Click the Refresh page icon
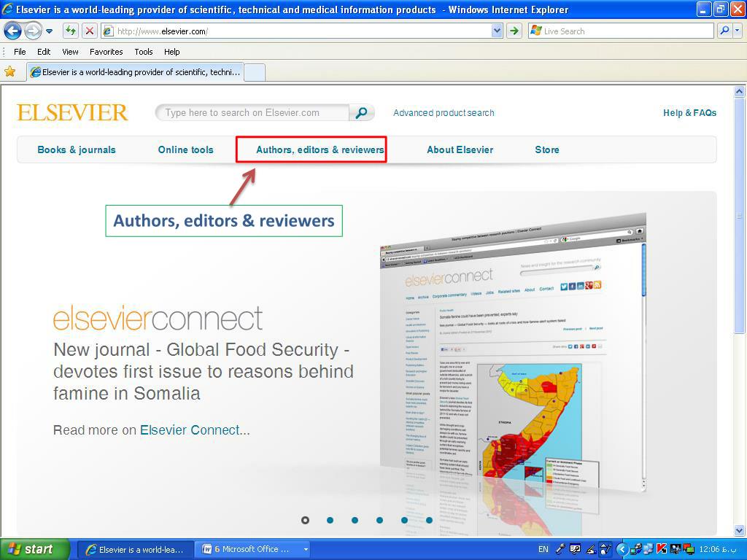Image resolution: width=747 pixels, height=560 pixels. (x=71, y=31)
